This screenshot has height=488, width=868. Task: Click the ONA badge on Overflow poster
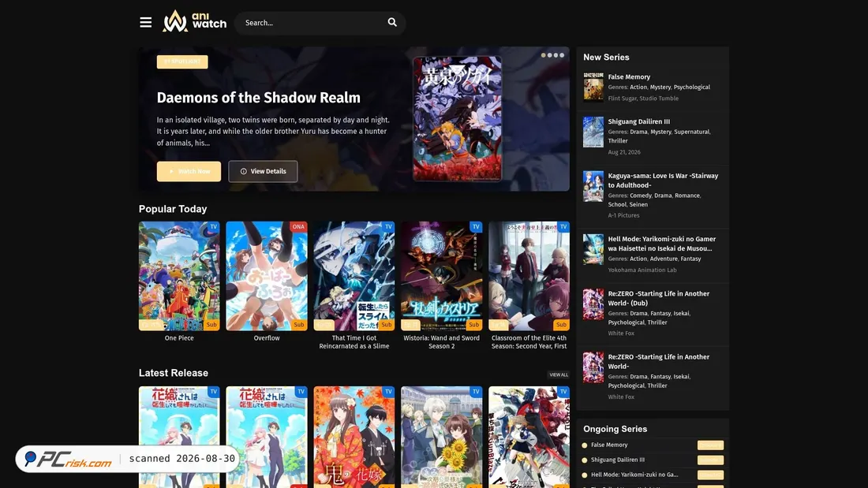tap(298, 227)
